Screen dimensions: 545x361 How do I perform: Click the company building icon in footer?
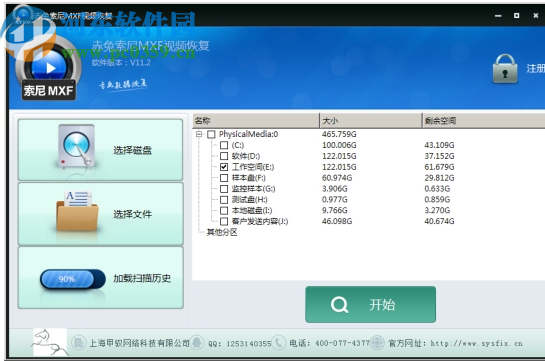(x=78, y=343)
